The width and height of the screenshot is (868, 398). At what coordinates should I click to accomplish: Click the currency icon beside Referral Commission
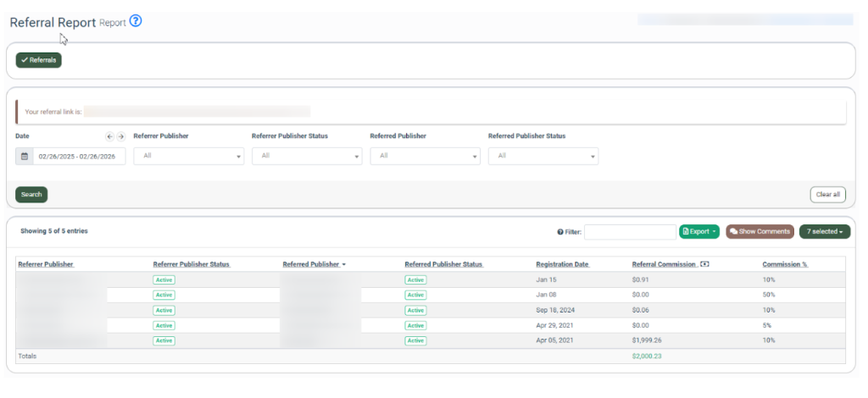704,264
